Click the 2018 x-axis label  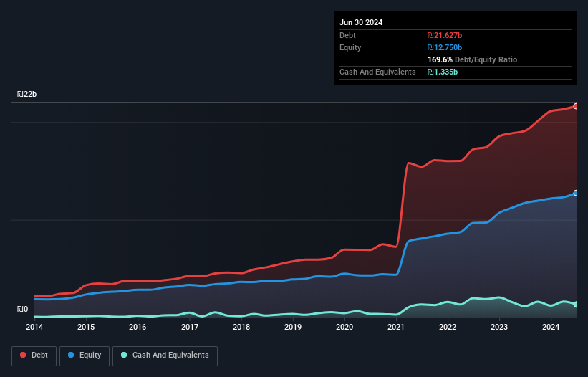pos(241,327)
